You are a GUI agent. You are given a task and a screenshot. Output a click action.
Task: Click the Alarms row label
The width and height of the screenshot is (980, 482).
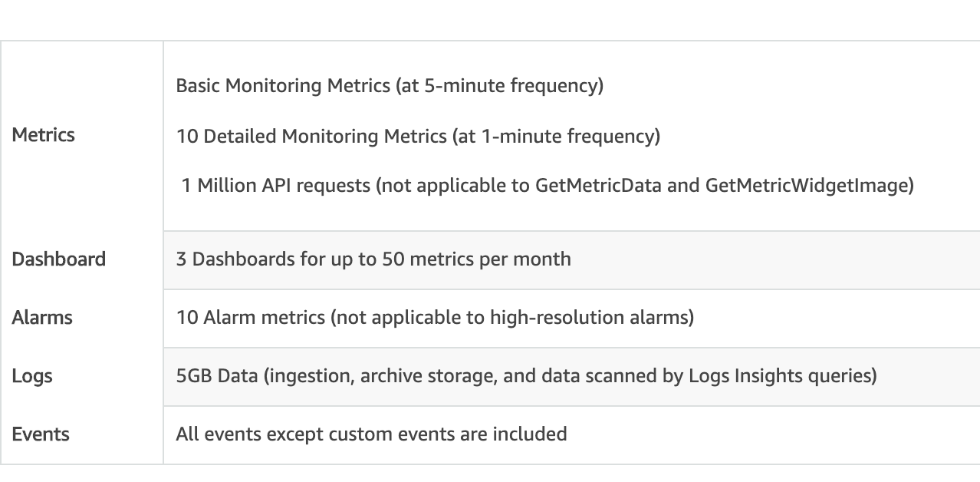pos(42,318)
